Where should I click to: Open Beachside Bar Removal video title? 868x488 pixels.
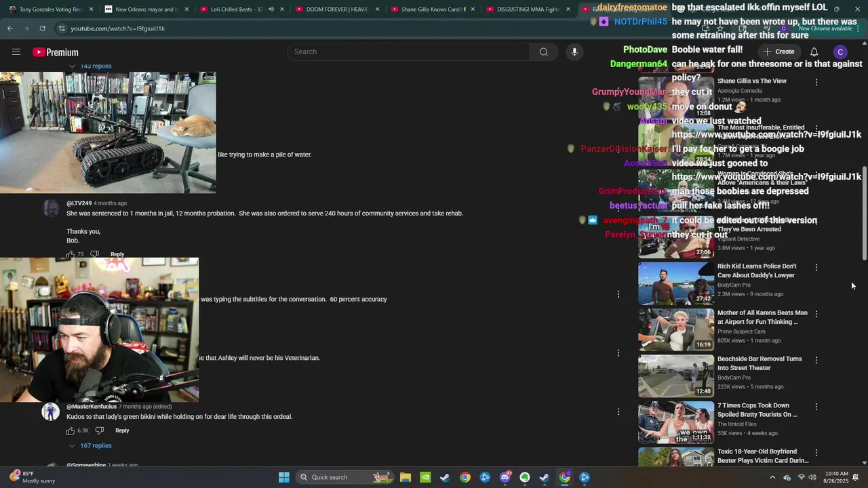tap(759, 363)
